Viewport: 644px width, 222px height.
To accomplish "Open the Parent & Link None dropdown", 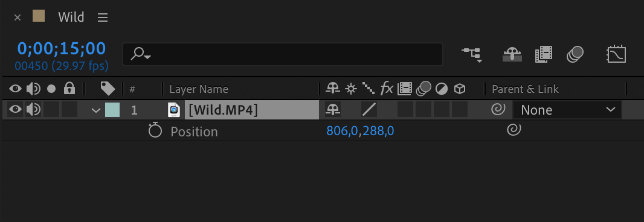I will tap(567, 110).
